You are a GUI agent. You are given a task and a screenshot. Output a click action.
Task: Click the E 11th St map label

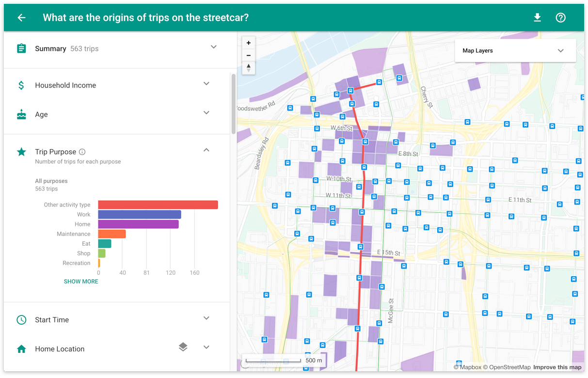[520, 200]
